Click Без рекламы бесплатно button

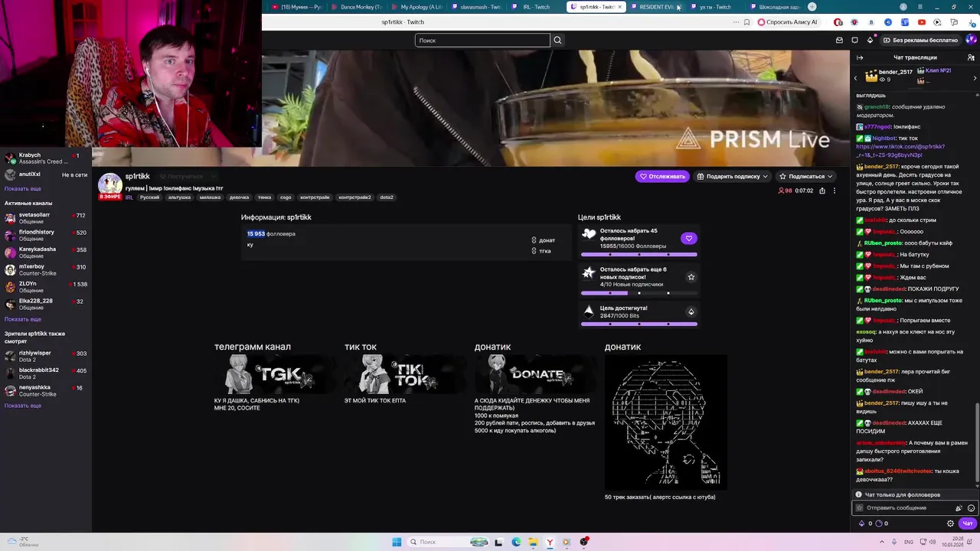(920, 40)
